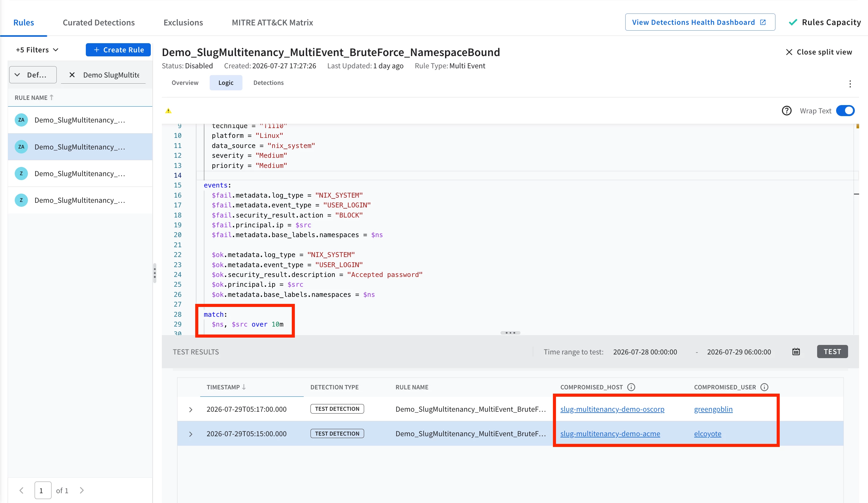
Task: Click the editor results horizontal drag handle
Action: 510,333
